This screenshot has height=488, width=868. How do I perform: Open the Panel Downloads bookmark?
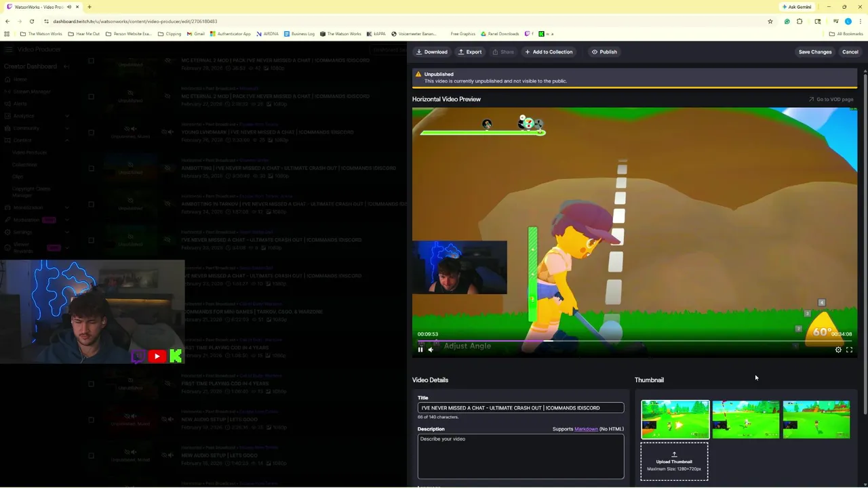tap(500, 34)
